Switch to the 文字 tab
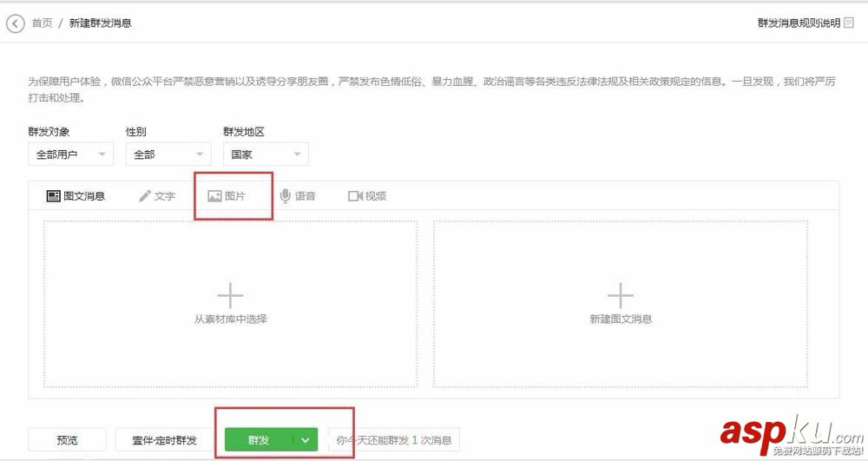 (x=157, y=196)
